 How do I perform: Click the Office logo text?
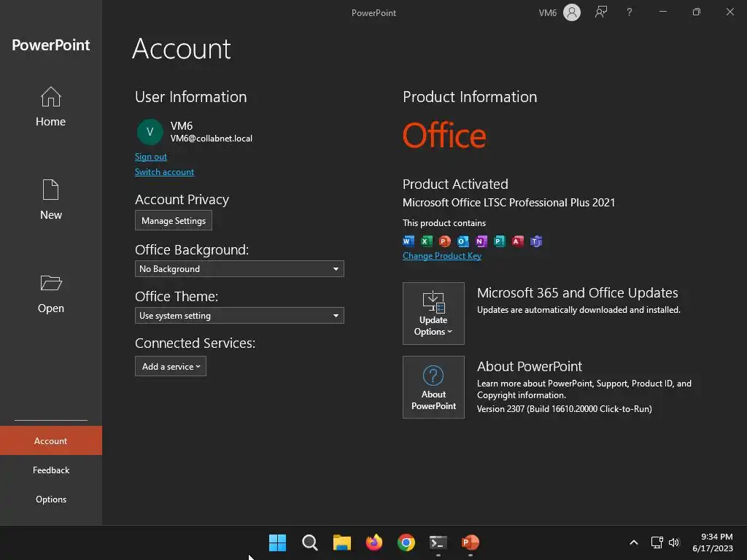[x=444, y=135]
